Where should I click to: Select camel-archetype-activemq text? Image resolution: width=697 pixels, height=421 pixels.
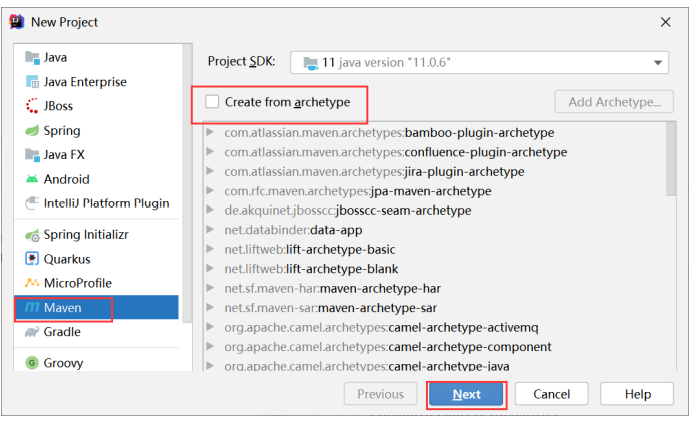click(x=463, y=328)
